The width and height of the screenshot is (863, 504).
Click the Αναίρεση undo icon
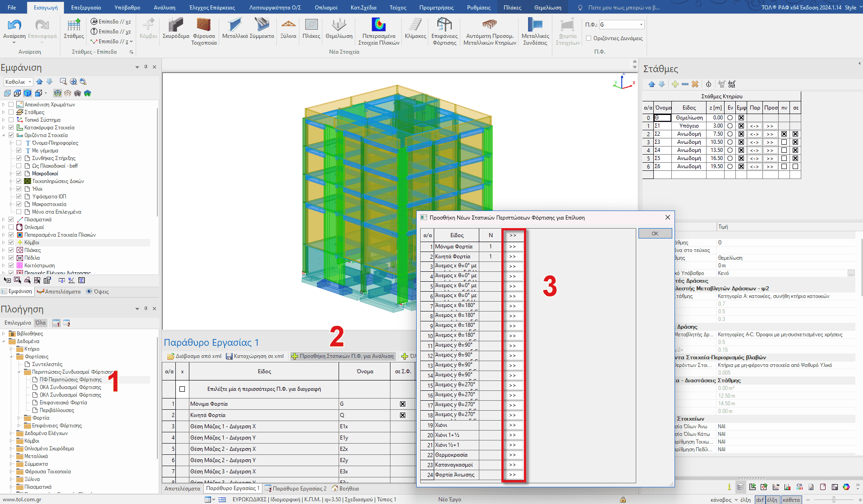(x=14, y=26)
